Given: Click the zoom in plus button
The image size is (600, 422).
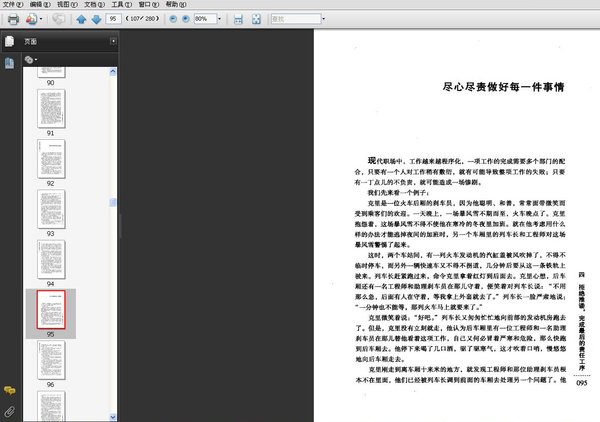Looking at the screenshot, I should tap(185, 19).
